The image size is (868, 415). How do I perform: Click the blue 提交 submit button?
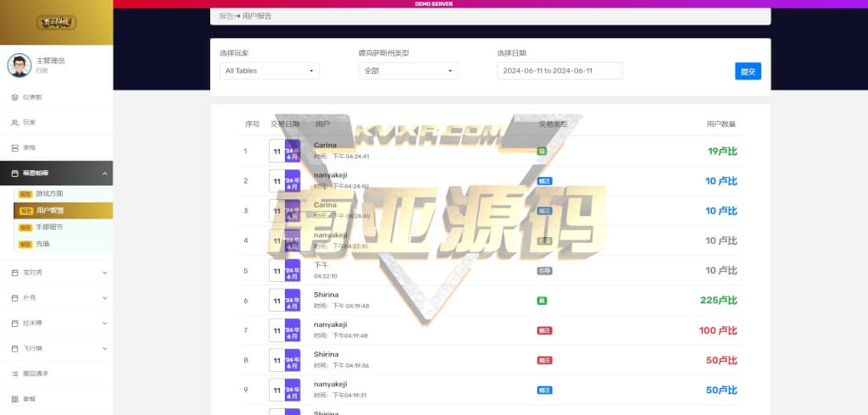(x=748, y=71)
